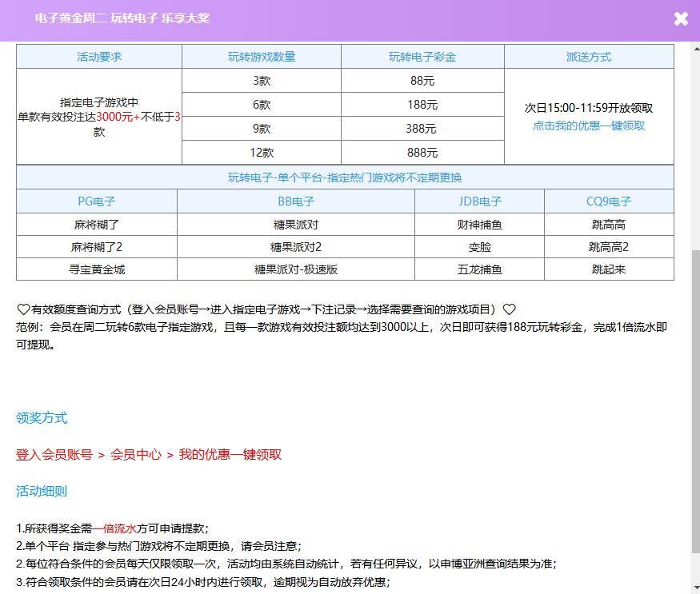Screen dimensions: 700x594
Task: Click the heart icon after 游戏项目）
Action: [509, 309]
